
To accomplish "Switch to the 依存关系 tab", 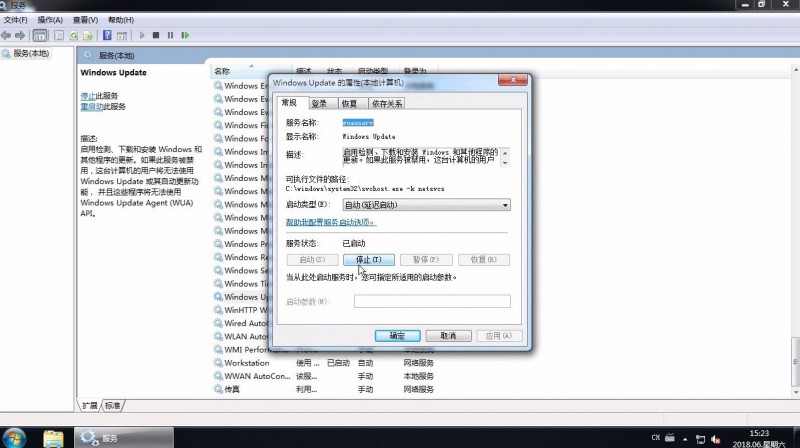I will point(387,104).
